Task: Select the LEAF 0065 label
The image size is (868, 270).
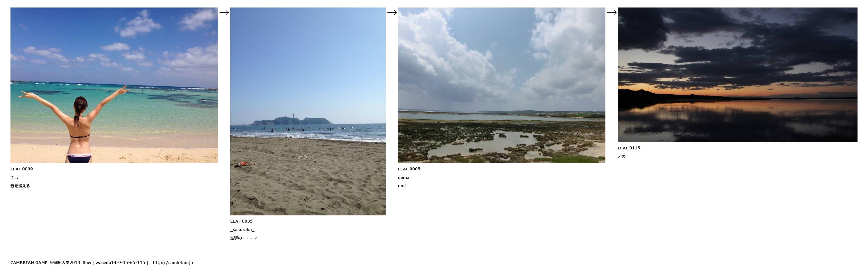Action: [409, 169]
